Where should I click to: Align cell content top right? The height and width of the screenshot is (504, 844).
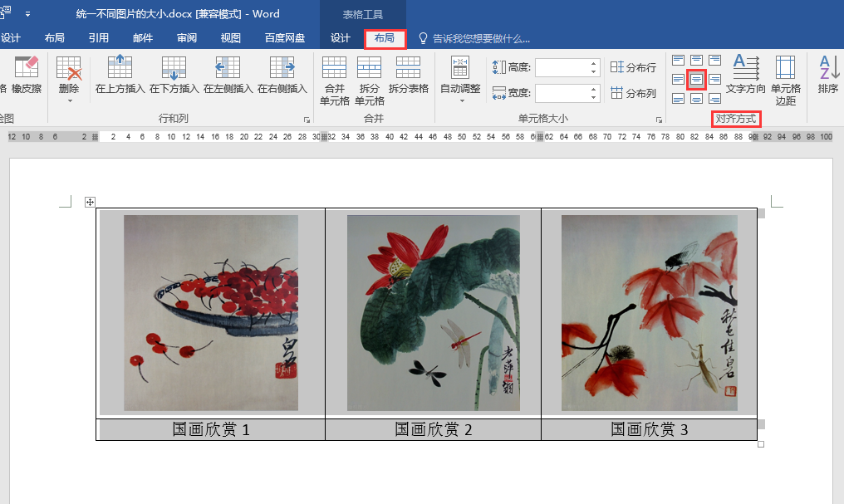[x=714, y=61]
